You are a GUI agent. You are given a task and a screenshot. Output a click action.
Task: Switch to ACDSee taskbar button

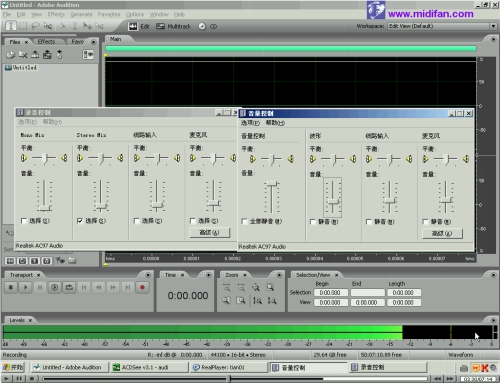tap(149, 367)
